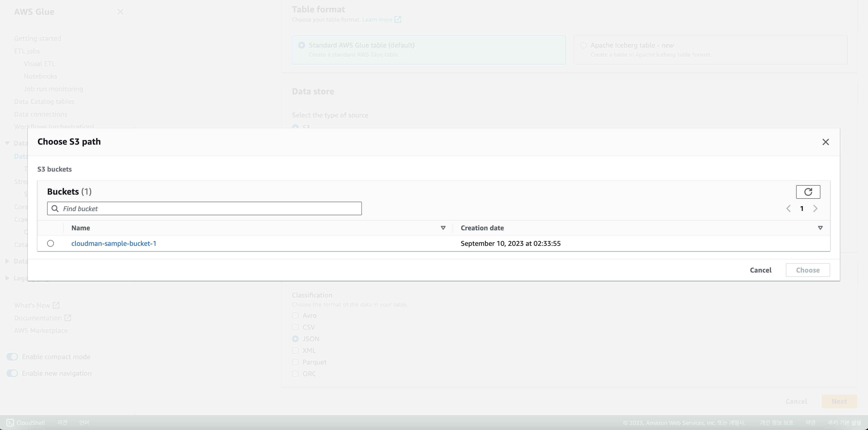868x430 pixels.
Task: Open the CloudShell terminal icon
Action: tap(10, 422)
